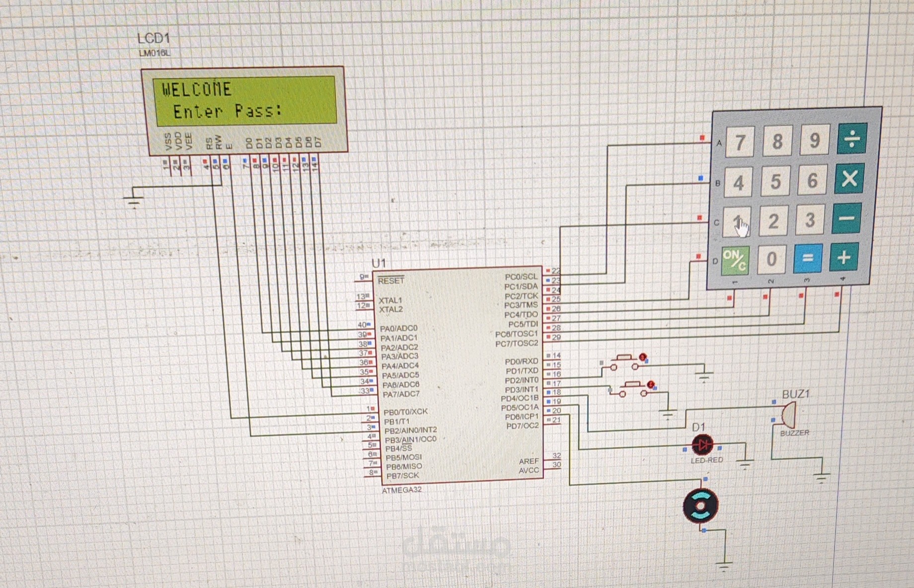Screen dimensions: 914x588
Task: Click the LCD VSS pin label
Action: tap(168, 141)
